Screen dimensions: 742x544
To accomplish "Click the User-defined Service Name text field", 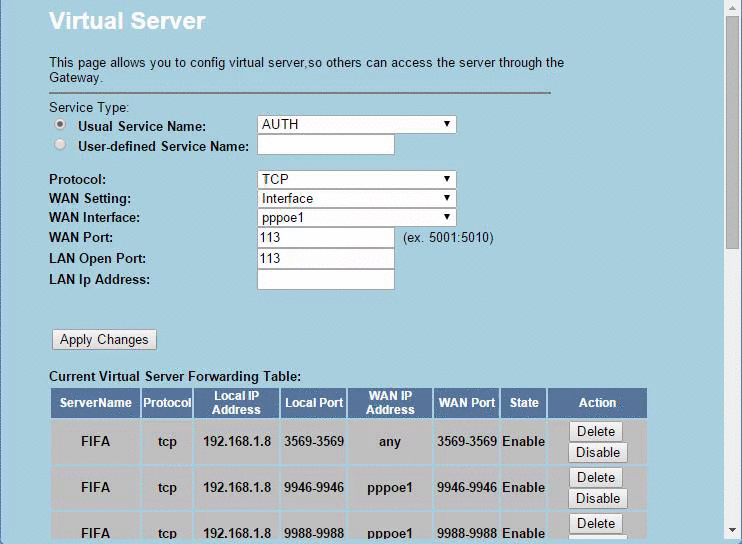I will point(326,145).
